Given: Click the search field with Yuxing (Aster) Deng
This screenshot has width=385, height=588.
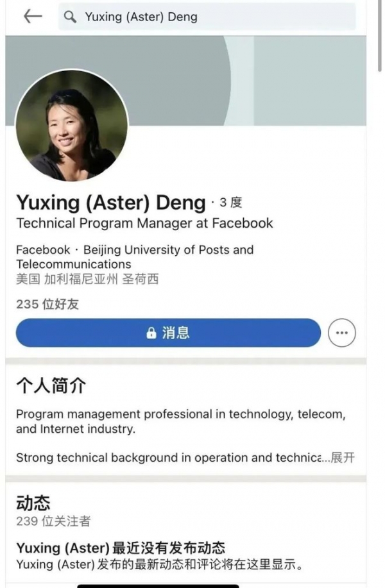Looking at the screenshot, I should (x=207, y=17).
